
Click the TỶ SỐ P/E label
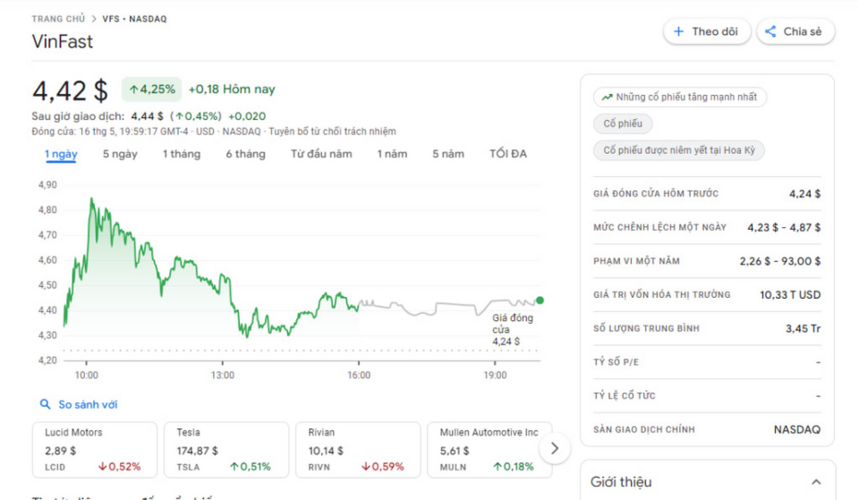[x=616, y=362]
